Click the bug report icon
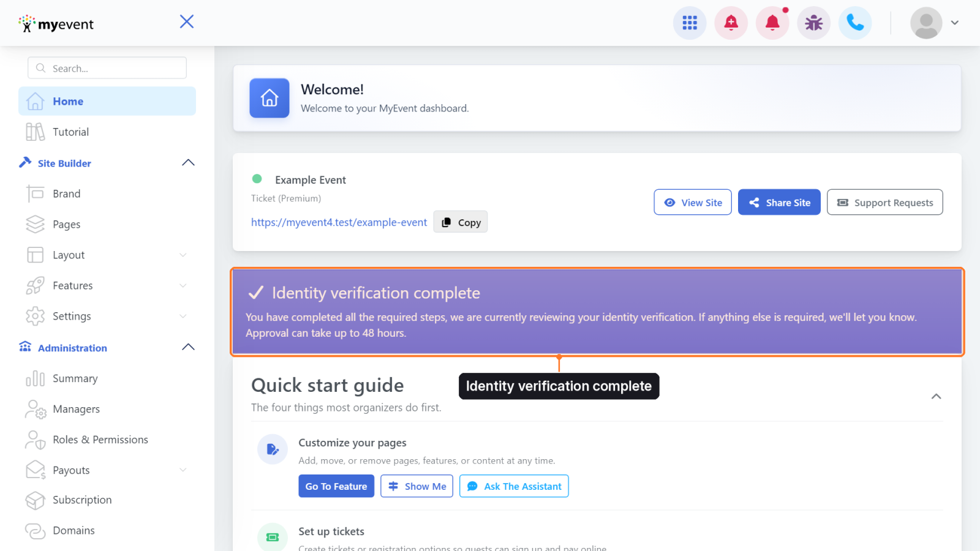 pyautogui.click(x=813, y=23)
